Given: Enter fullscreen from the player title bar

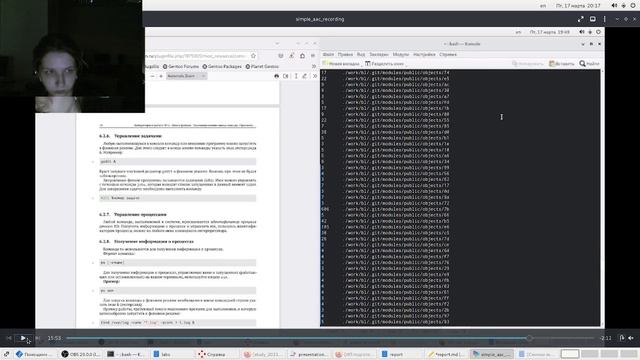Looking at the screenshot, I should [581, 19].
